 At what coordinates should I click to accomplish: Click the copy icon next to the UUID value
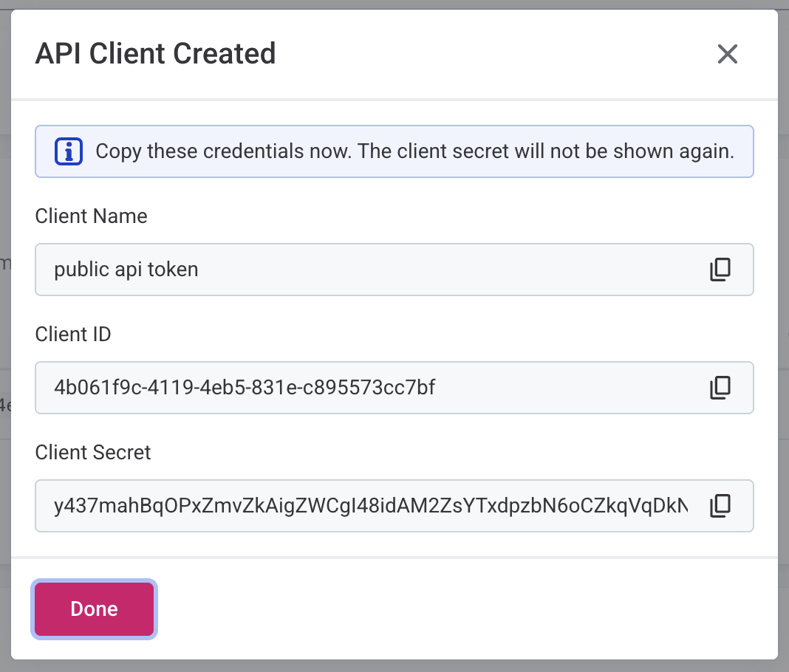pyautogui.click(x=720, y=388)
